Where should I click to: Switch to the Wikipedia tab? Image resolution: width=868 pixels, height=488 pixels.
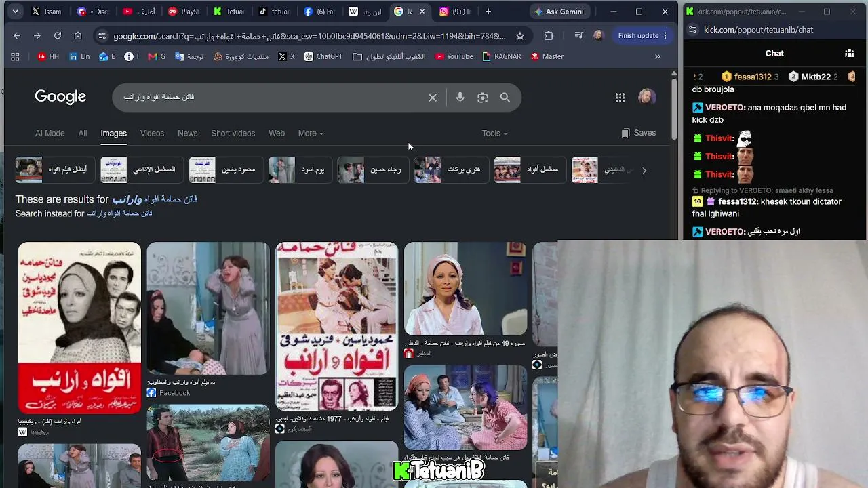365,12
